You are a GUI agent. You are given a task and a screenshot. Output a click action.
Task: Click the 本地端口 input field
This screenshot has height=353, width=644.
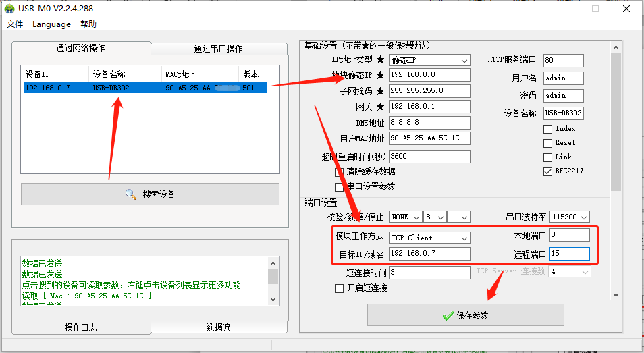(x=570, y=235)
